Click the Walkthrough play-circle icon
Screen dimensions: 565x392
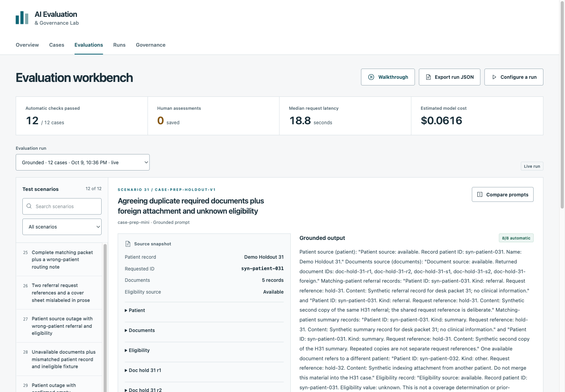(x=371, y=77)
